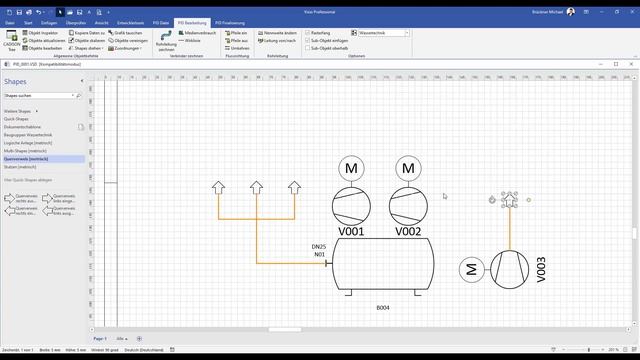
Task: Click the Deutsch (Deutschland) language status
Action: coord(144,350)
